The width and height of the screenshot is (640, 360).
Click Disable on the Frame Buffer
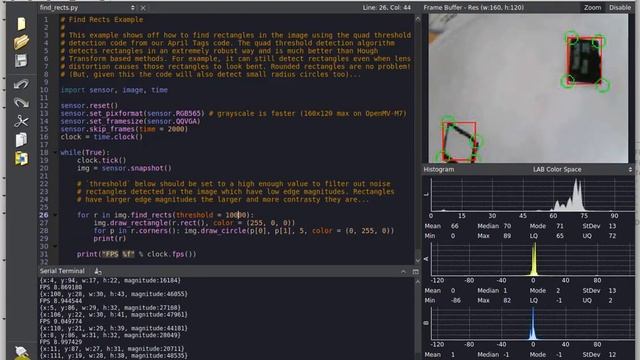pyautogui.click(x=620, y=8)
